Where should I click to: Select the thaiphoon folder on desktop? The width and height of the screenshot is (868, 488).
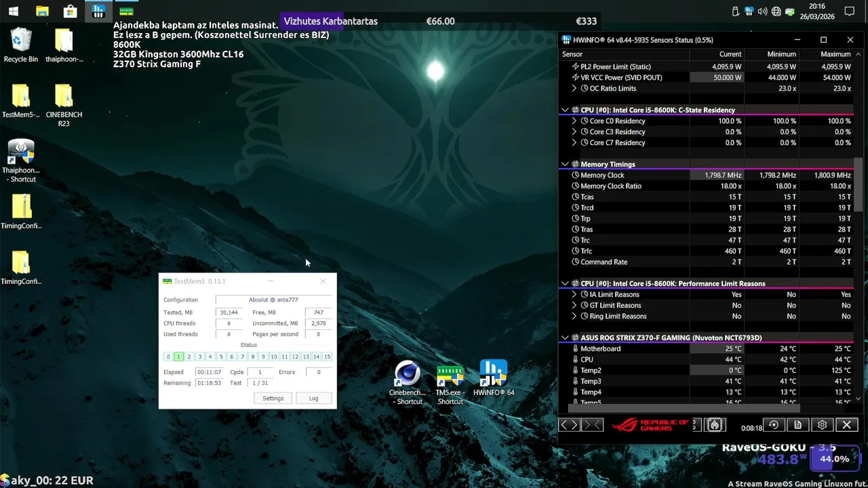(x=64, y=45)
